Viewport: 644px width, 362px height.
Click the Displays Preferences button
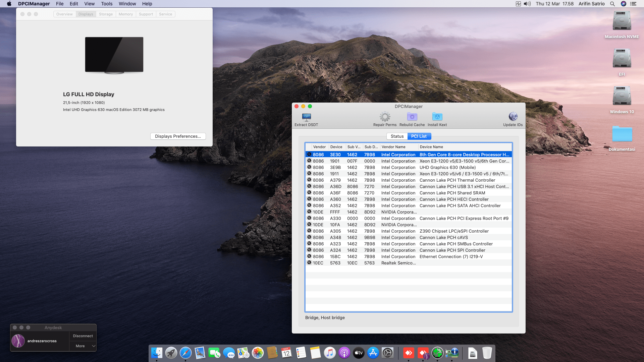pos(178,136)
